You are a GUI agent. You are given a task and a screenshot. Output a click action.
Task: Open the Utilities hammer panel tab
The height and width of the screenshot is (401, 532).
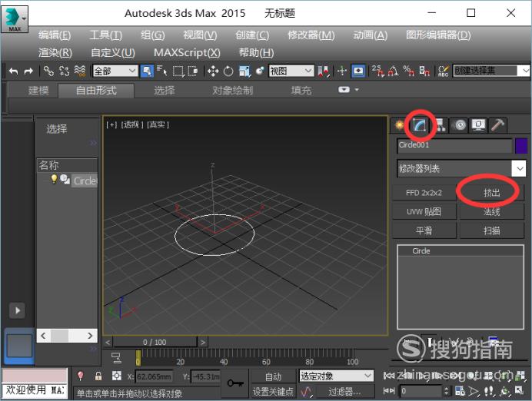497,125
